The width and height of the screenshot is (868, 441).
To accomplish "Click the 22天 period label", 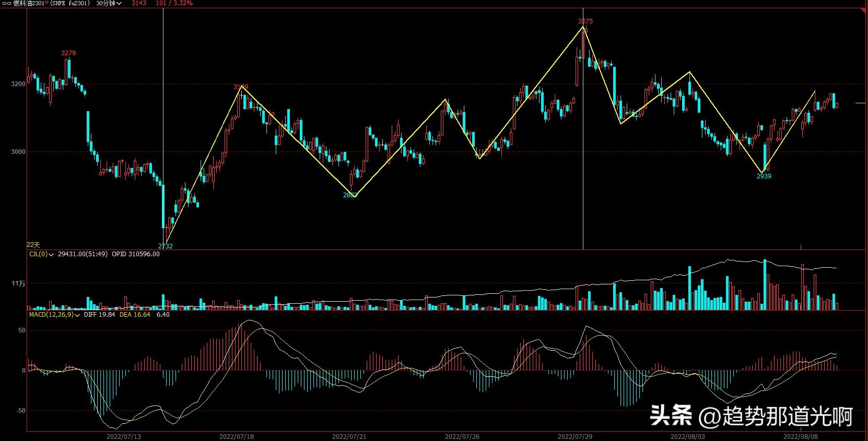I will [33, 245].
